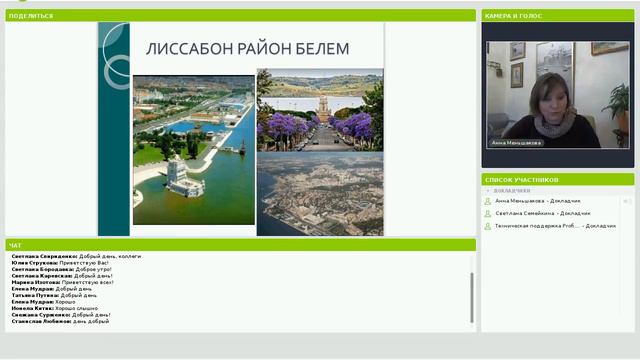This screenshot has width=640, height=360.
Task: Click the Список участников panel header
Action: coord(558,180)
